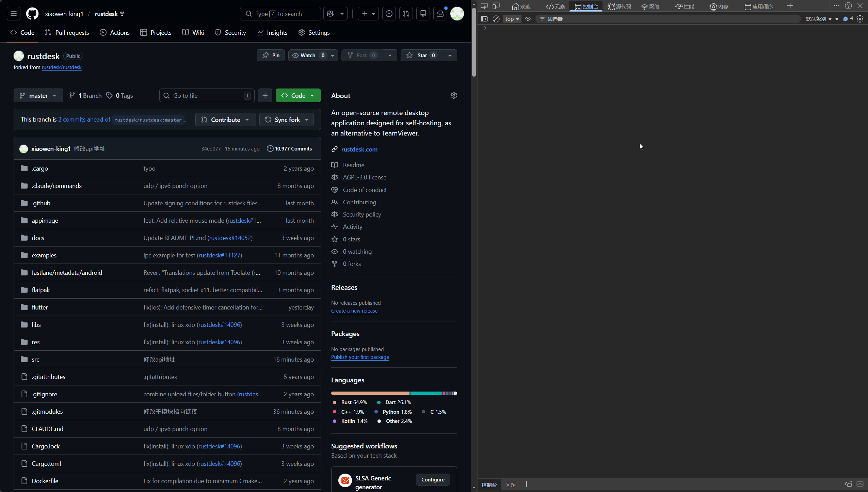The height and width of the screenshot is (492, 868).
Task: Toggle the live expression eye icon
Action: pos(528,19)
